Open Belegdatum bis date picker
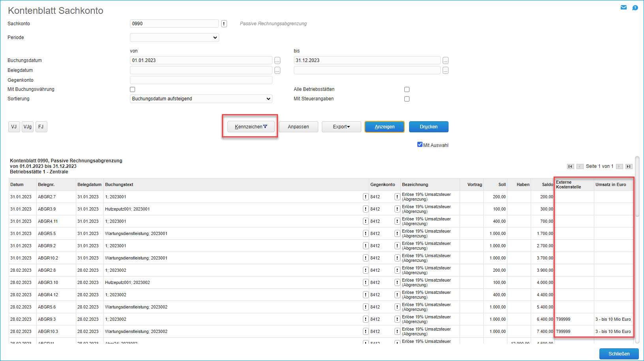The height and width of the screenshot is (361, 644). (446, 70)
